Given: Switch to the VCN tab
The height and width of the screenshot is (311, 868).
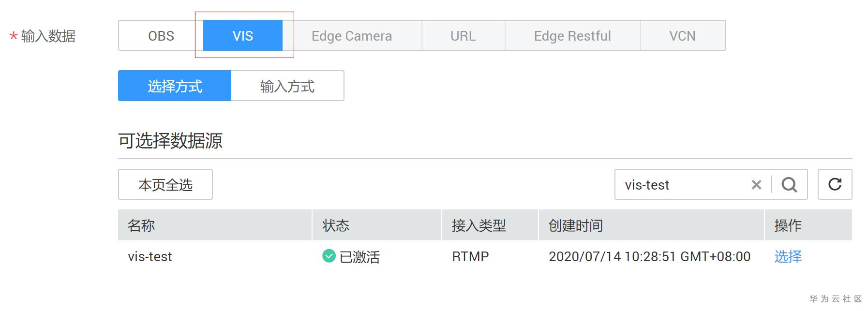Looking at the screenshot, I should pyautogui.click(x=682, y=36).
